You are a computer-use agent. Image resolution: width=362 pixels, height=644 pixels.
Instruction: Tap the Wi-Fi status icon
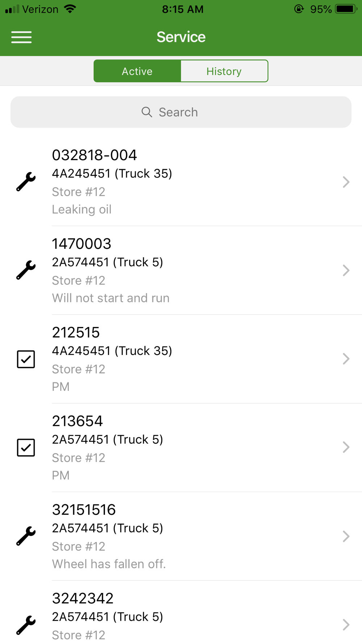click(x=70, y=9)
